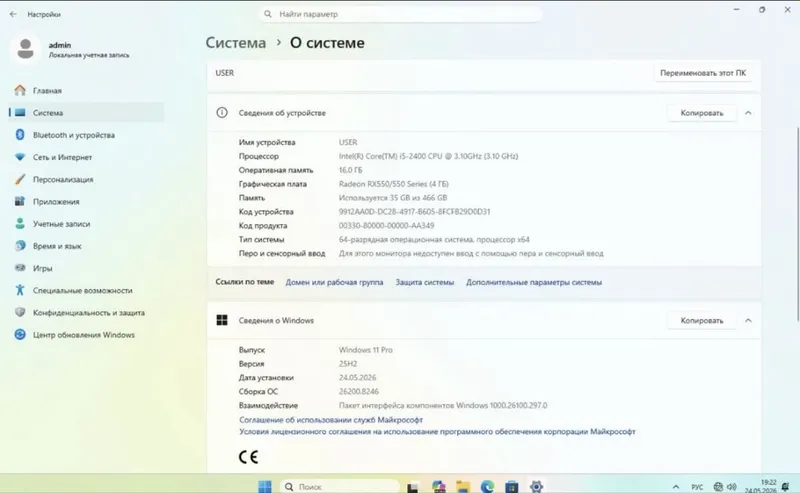800x493 pixels.
Task: Open Приложения settings
Action: coord(86,202)
